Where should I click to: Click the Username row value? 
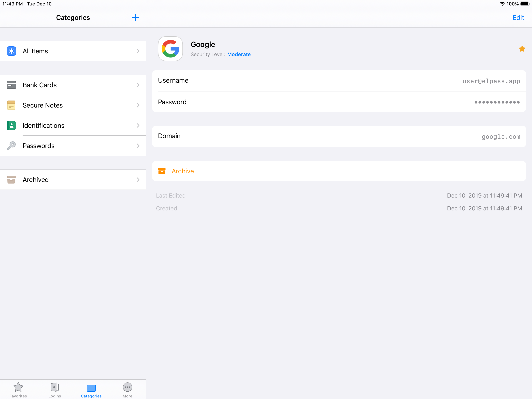[x=491, y=81]
